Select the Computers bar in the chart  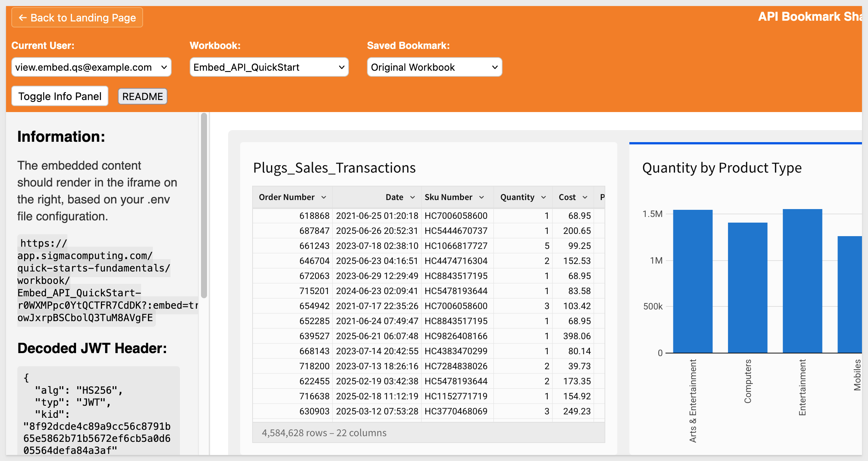(x=748, y=288)
